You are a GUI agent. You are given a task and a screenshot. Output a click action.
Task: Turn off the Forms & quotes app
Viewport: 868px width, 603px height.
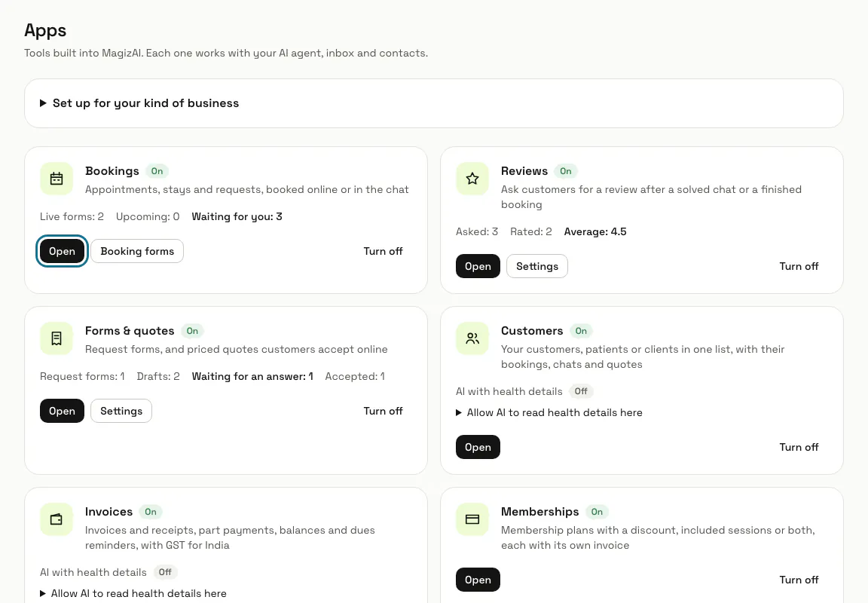pos(383,411)
